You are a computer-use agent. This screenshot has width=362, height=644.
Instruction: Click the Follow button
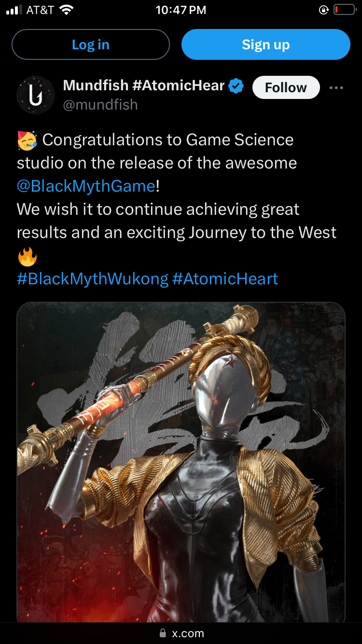pos(286,87)
